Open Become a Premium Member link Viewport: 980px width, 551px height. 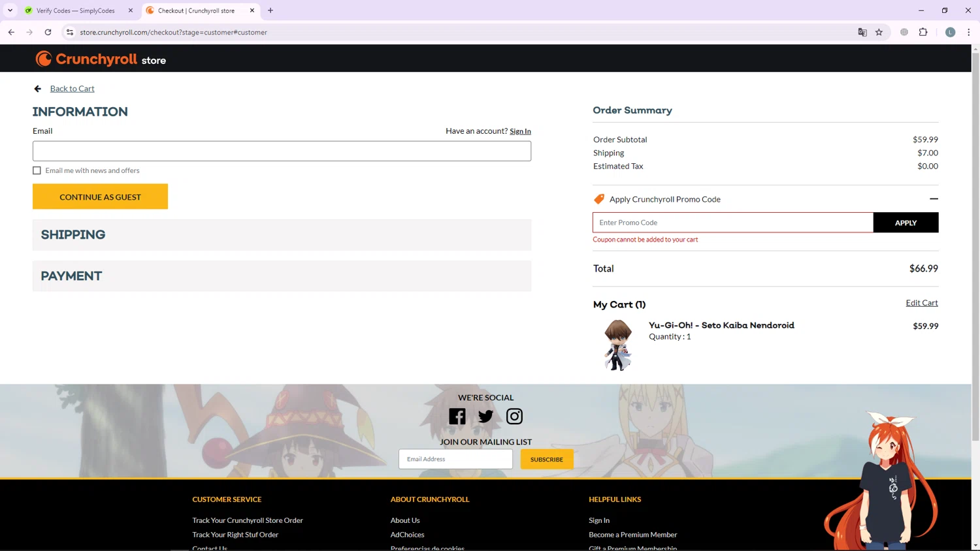tap(633, 535)
